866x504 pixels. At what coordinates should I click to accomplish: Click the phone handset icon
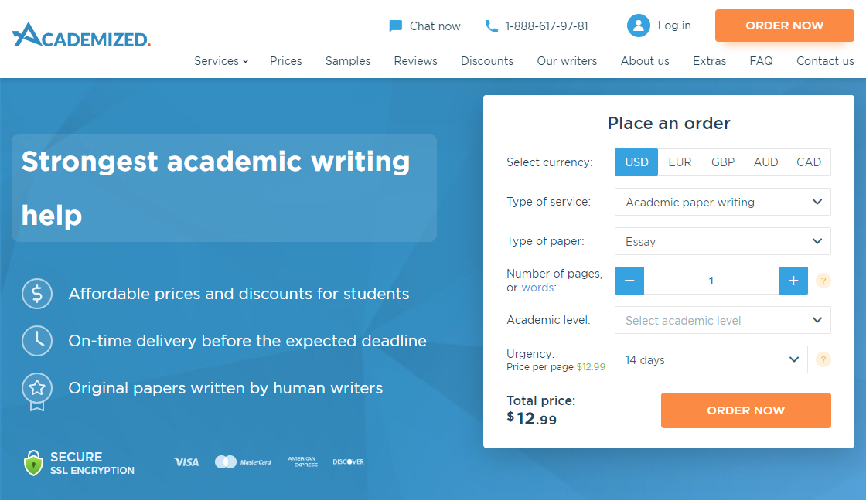tap(492, 26)
